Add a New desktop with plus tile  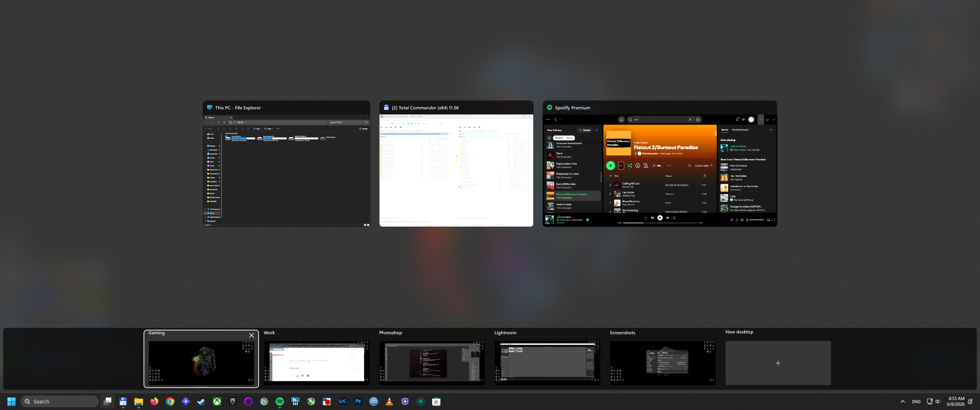[x=778, y=363]
